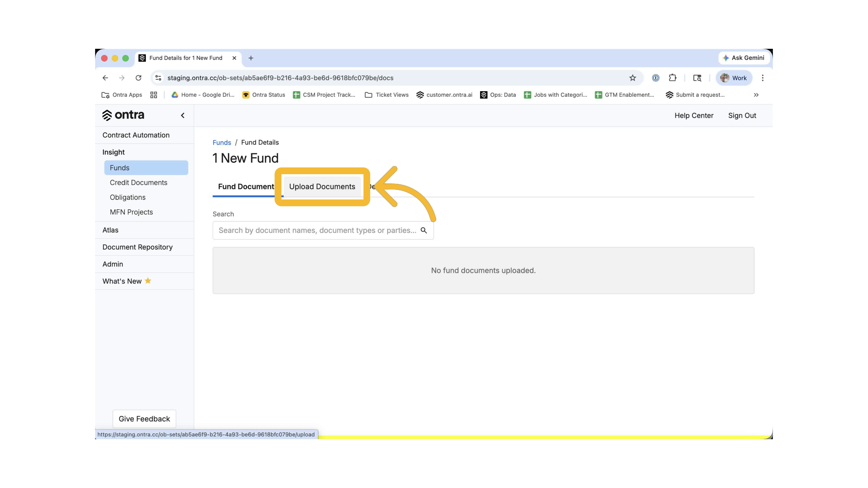Image resolution: width=868 pixels, height=488 pixels.
Task: Open What's New in sidebar
Action: click(145, 281)
